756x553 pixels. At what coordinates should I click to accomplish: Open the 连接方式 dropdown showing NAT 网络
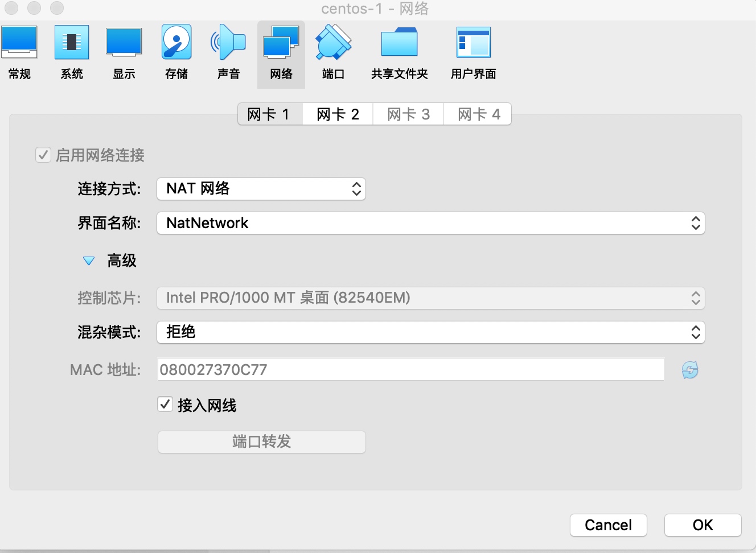coord(261,189)
